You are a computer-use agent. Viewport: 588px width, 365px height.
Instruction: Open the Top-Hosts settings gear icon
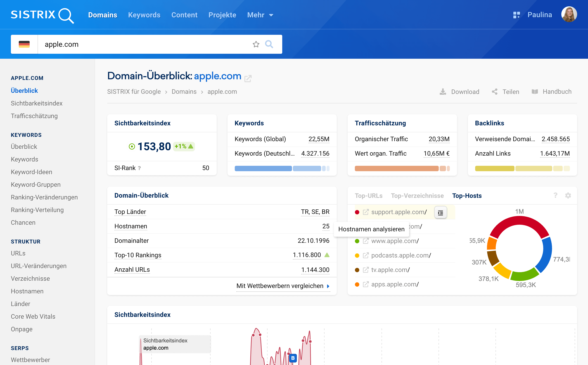point(568,195)
